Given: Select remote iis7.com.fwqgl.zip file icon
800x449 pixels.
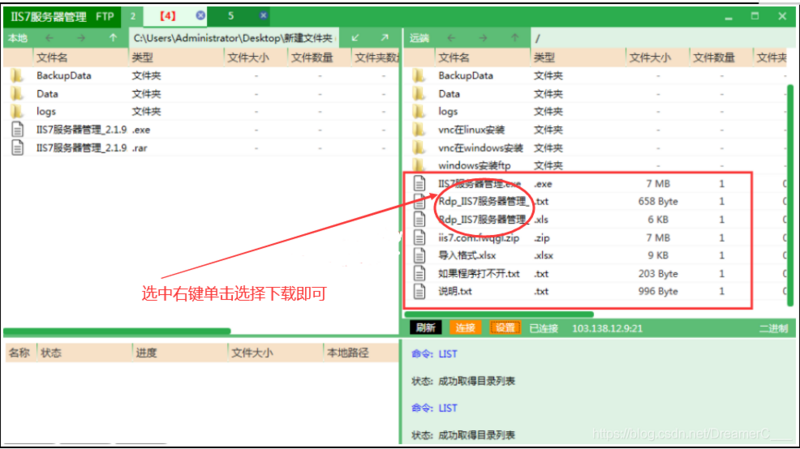Looking at the screenshot, I should (419, 238).
